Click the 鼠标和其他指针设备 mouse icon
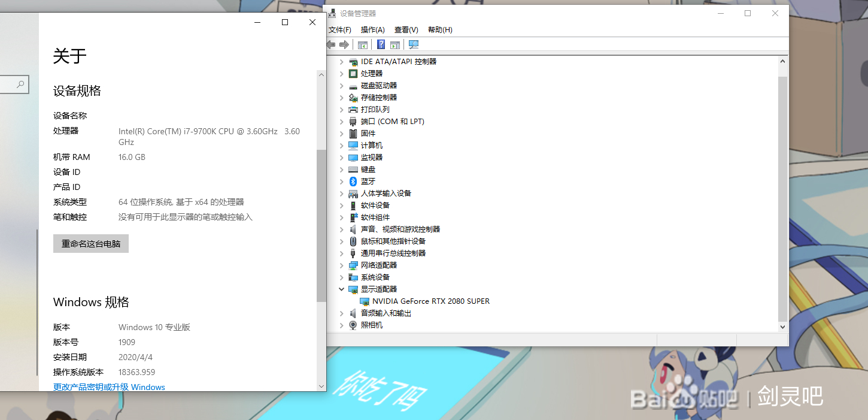 [353, 241]
